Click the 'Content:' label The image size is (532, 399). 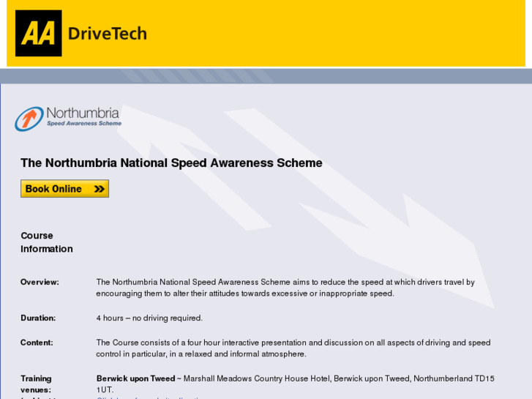[37, 343]
